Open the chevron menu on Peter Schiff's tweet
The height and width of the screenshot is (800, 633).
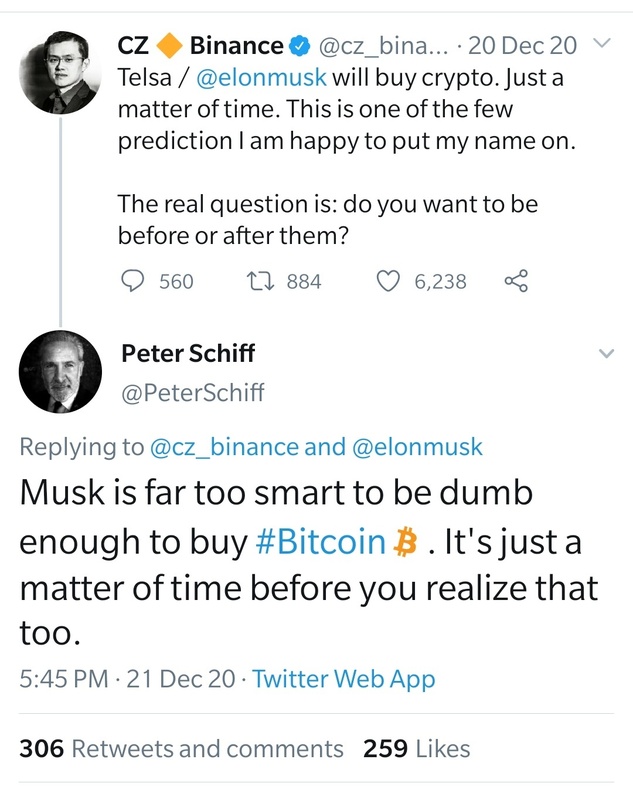(x=606, y=354)
